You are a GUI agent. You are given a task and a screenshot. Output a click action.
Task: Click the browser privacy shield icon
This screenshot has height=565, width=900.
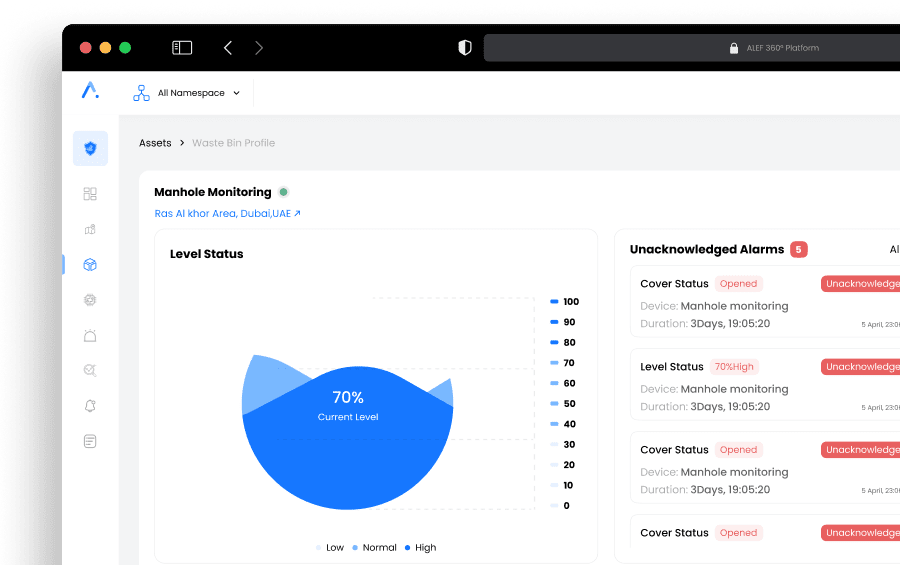click(x=464, y=48)
